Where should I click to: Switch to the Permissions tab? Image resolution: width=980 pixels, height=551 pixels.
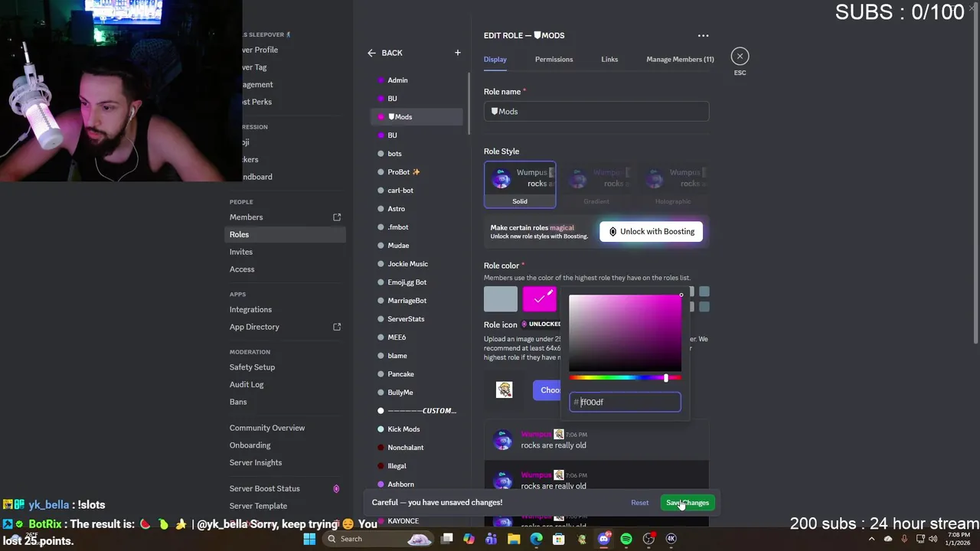pos(554,60)
